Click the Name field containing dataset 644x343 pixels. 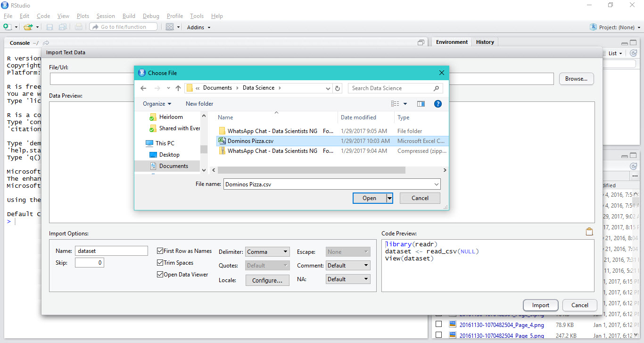tap(111, 251)
